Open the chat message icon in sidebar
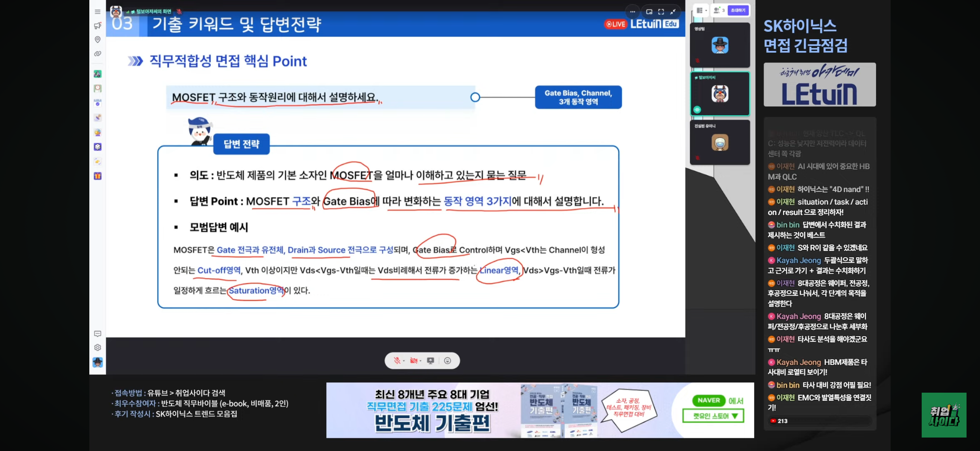 98,334
